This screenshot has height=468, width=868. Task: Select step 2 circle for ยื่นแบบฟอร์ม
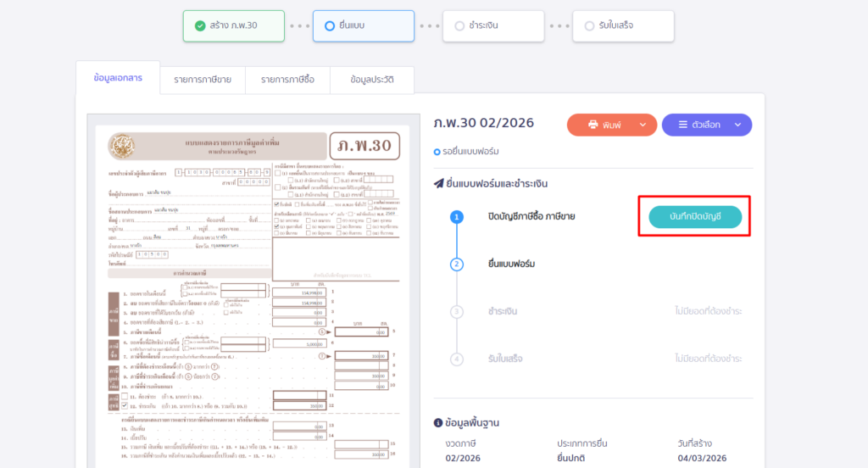click(x=457, y=264)
